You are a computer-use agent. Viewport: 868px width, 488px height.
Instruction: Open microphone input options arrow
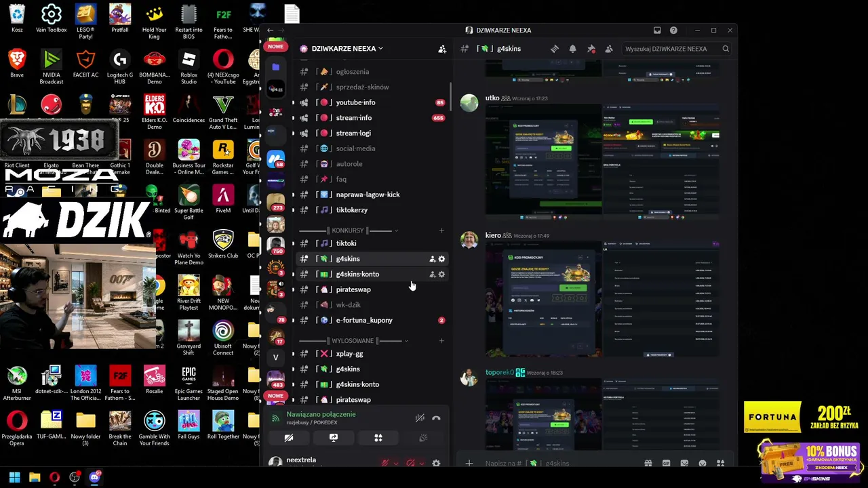pos(395,464)
